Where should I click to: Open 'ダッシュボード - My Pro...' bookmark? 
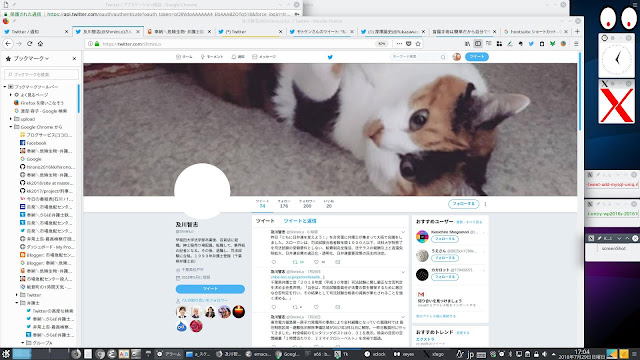point(47,247)
